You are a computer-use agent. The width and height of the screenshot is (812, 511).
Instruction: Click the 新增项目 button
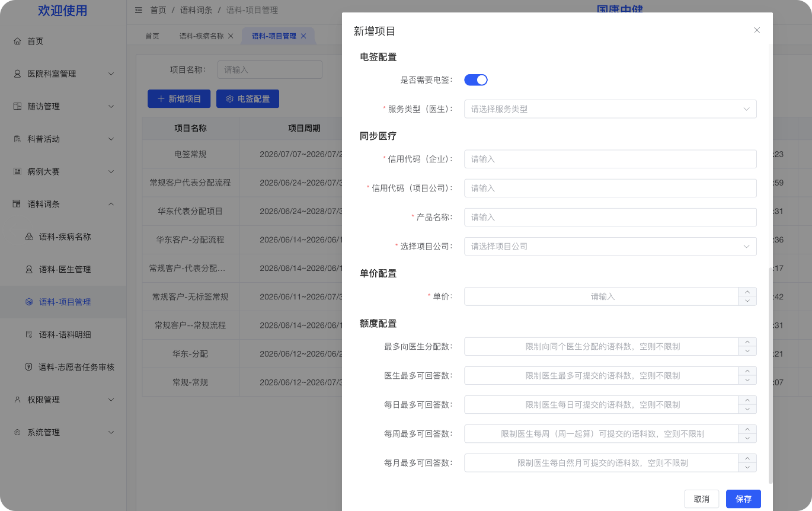point(179,99)
